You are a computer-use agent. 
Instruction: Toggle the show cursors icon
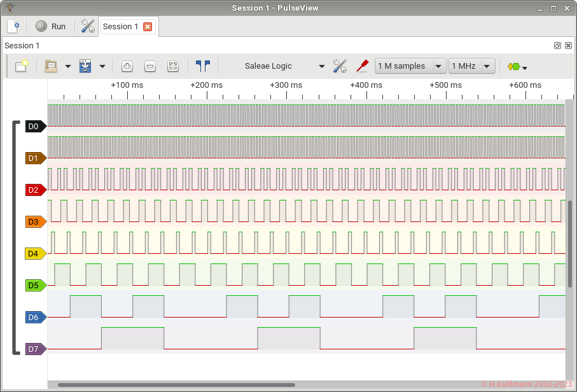pos(203,66)
